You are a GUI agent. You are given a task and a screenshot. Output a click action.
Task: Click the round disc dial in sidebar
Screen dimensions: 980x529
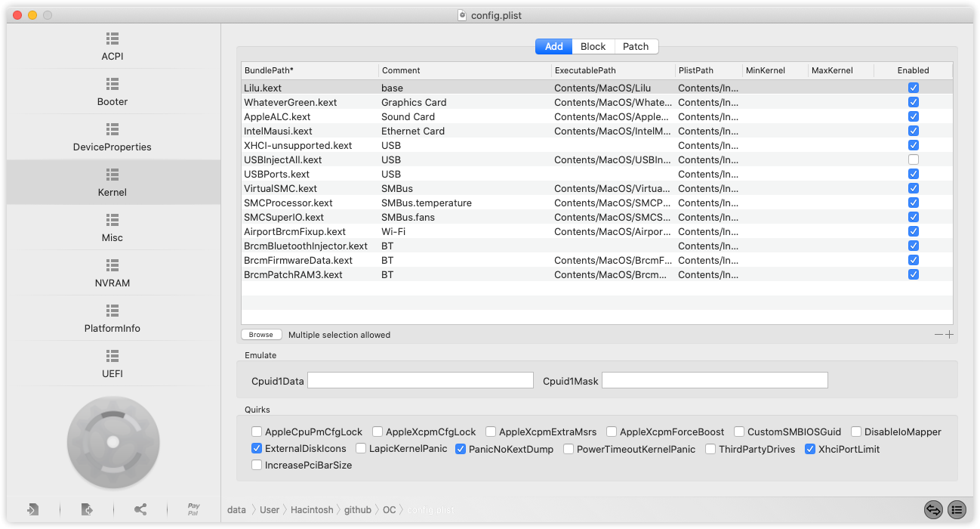113,442
